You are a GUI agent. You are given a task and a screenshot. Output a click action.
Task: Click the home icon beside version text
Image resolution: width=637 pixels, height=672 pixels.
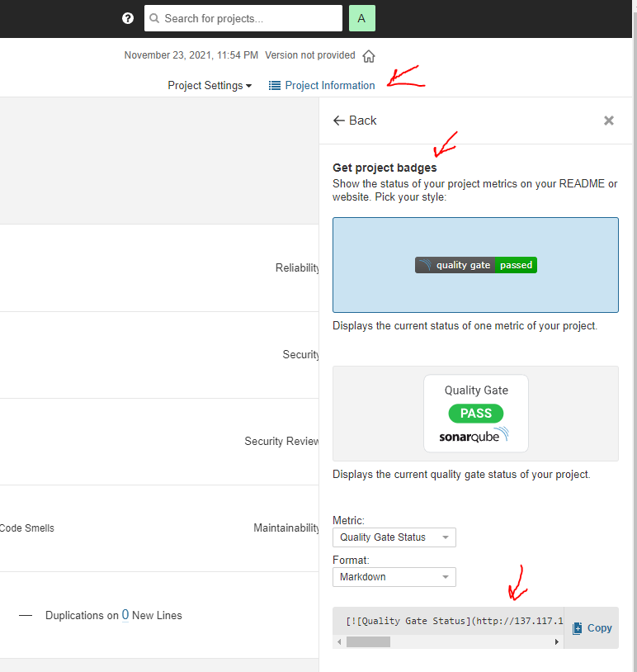coord(369,56)
